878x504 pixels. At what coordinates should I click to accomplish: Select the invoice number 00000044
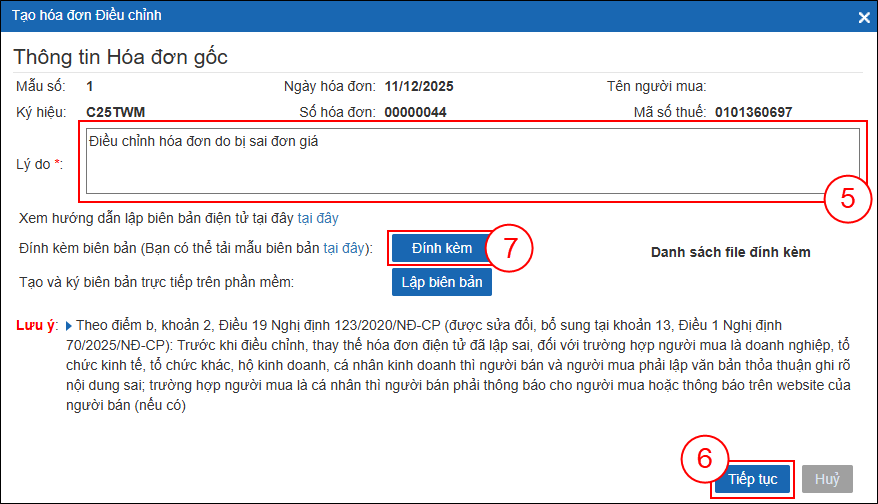click(x=415, y=112)
